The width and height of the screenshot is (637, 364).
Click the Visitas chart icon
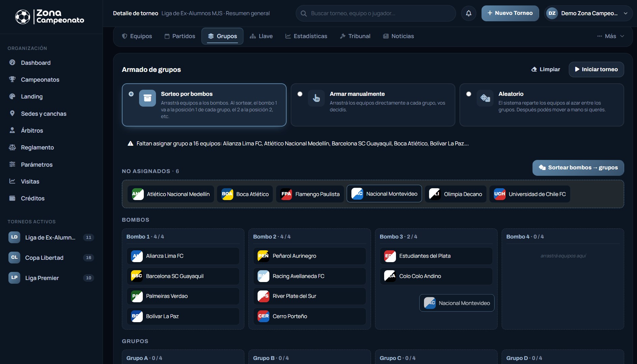click(12, 181)
